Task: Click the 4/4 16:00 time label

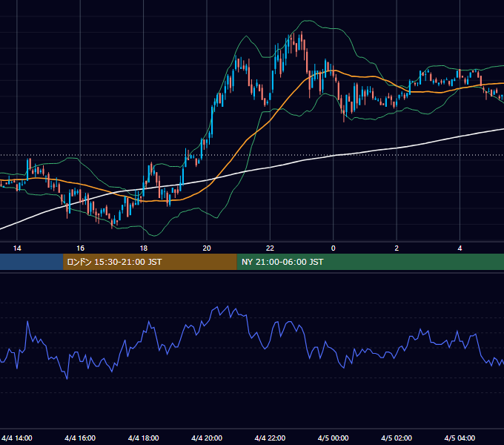Action: [80, 438]
